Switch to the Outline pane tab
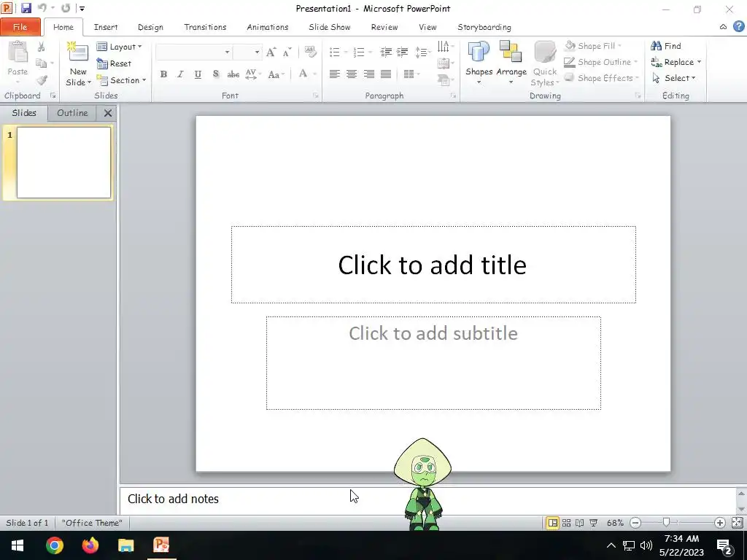Viewport: 747px width, 560px height. (x=72, y=113)
